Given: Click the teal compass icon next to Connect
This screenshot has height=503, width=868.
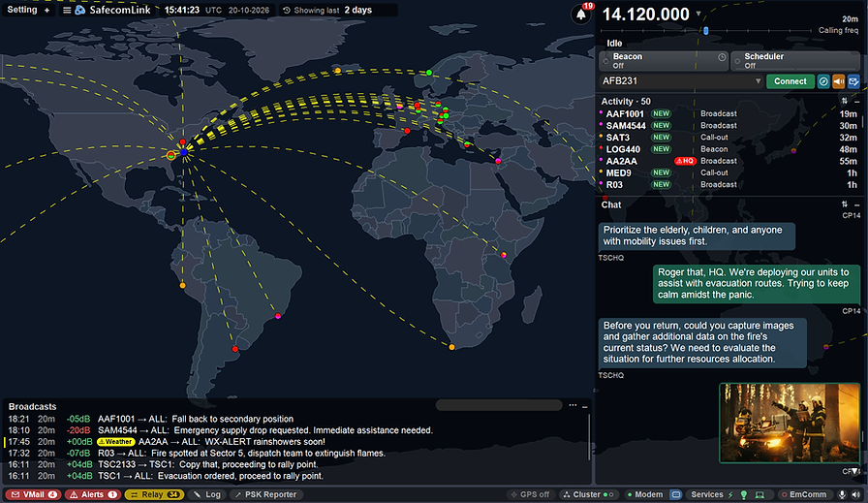Looking at the screenshot, I should click(823, 81).
